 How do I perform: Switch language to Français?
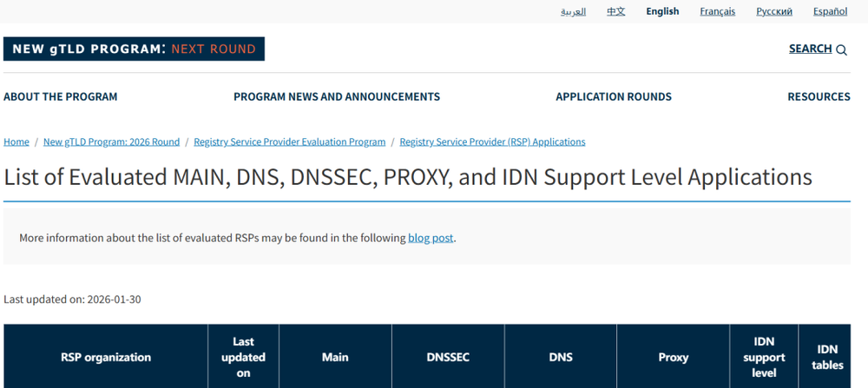[717, 11]
